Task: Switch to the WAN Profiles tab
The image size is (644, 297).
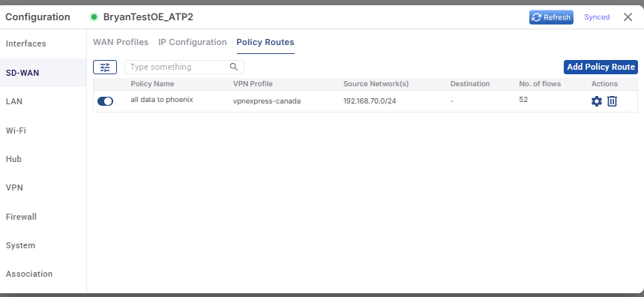Action: click(x=121, y=42)
